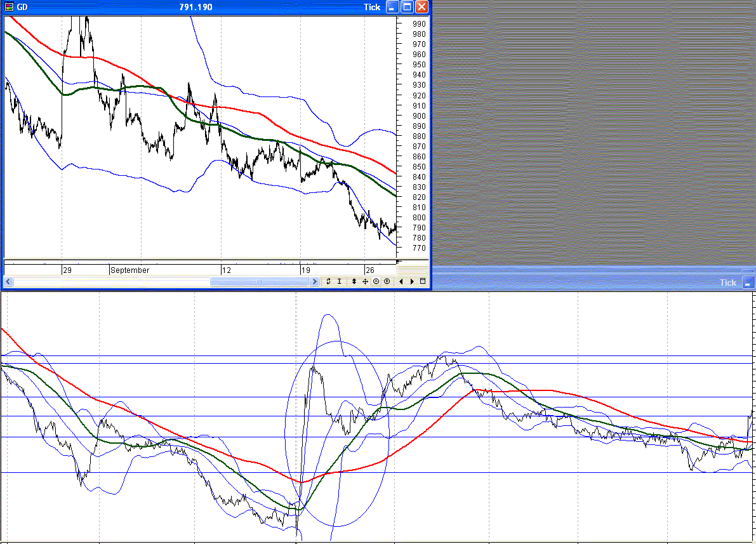Zoom out with the minus circle icon

(376, 281)
